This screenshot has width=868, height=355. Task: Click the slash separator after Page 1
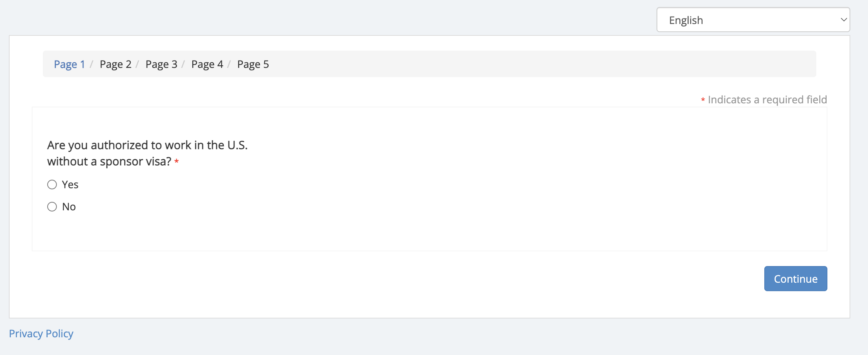[x=92, y=64]
